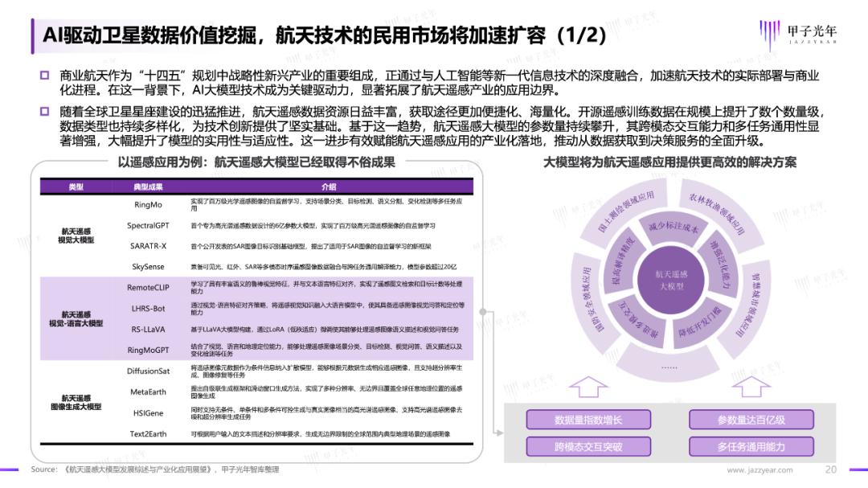Select the MetaEarth table row name
Image resolution: width=868 pixels, height=488 pixels.
(x=148, y=392)
